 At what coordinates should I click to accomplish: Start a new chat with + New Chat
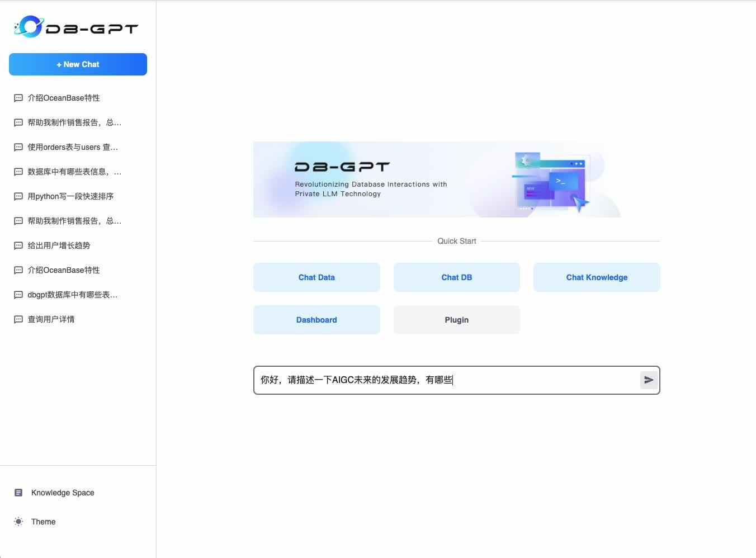point(78,64)
